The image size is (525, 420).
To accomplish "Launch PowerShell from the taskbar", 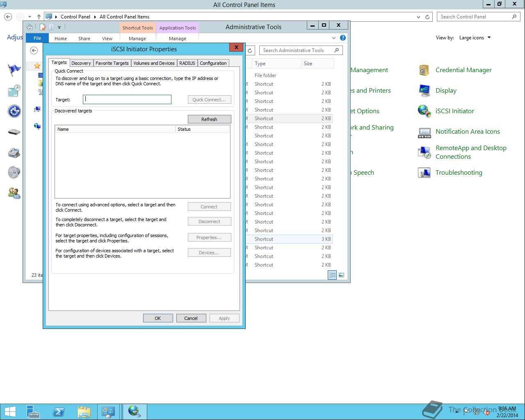I will coord(58,411).
